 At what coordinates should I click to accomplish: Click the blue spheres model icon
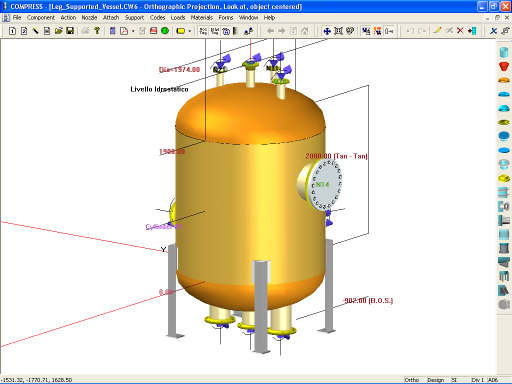pyautogui.click(x=248, y=31)
